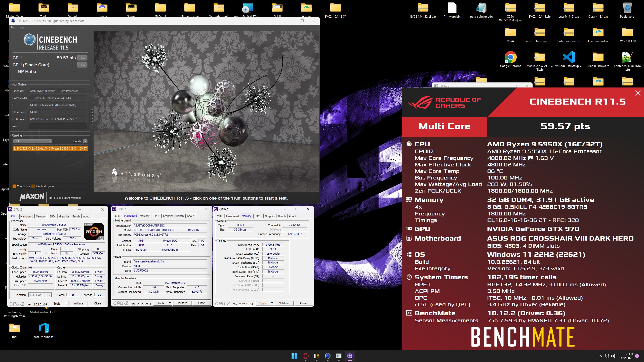The width and height of the screenshot is (644, 362).
Task: Open About tab in middle CPU-Z window
Action: coord(191,216)
